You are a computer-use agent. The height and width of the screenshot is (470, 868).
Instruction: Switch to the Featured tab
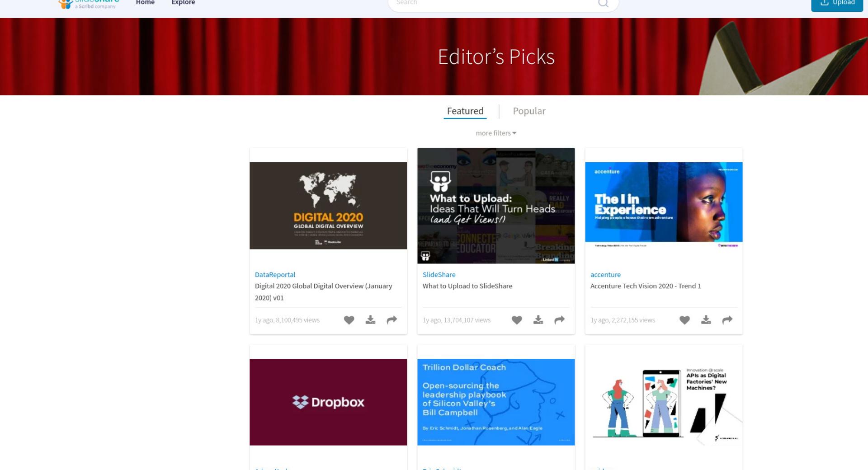[465, 111]
